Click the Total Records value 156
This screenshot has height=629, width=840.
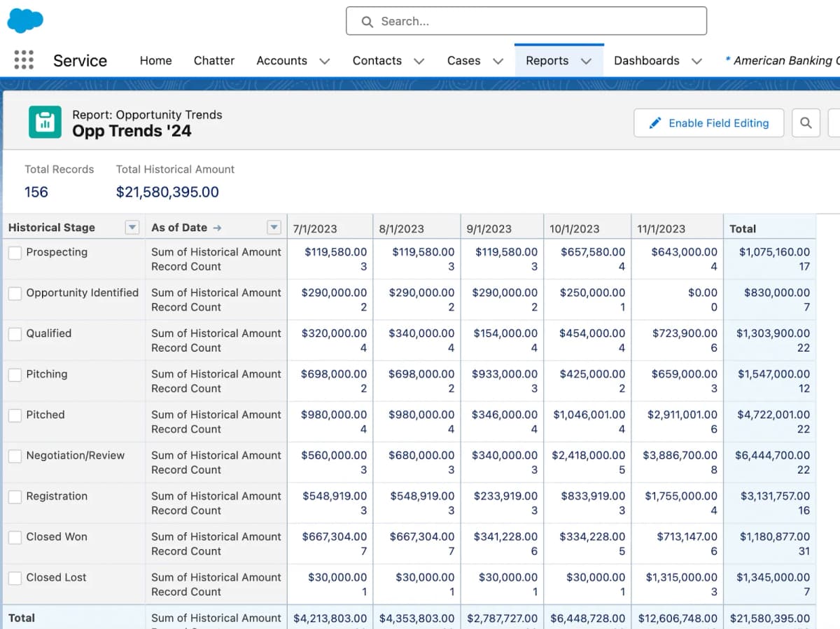tap(36, 192)
